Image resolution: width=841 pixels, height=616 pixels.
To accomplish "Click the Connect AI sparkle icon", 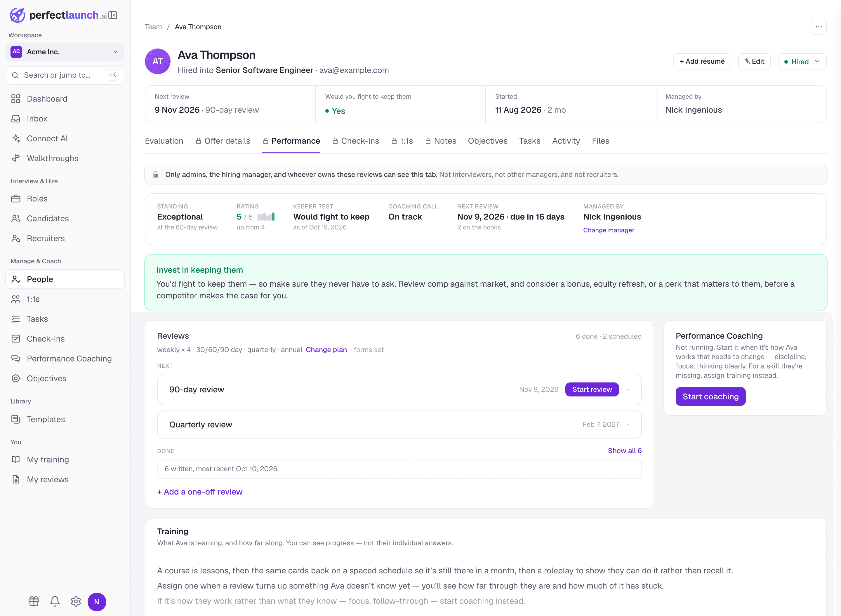I will tap(16, 138).
